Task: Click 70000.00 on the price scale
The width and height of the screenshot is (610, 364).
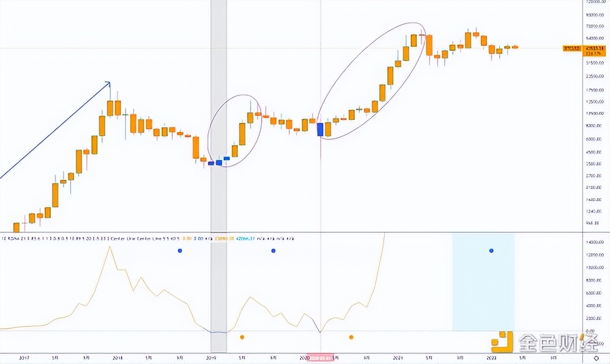Action: click(x=594, y=26)
